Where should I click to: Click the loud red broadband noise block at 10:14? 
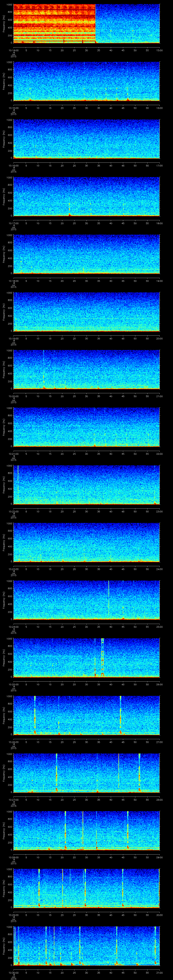point(54,24)
